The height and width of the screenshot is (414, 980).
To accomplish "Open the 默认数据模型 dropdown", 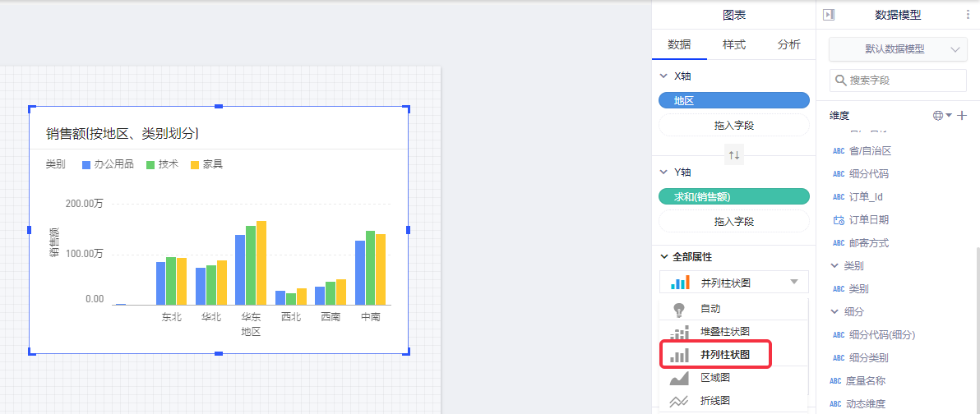I will [x=898, y=49].
